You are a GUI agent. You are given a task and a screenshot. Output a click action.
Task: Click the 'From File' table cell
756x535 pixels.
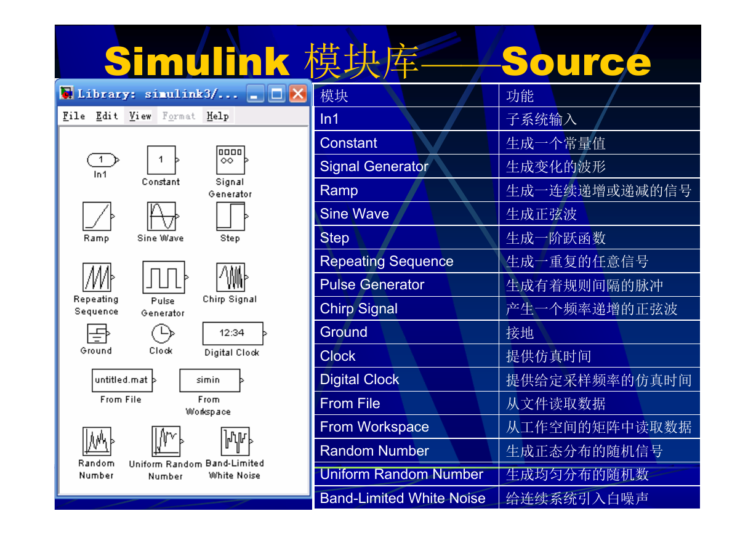406,403
